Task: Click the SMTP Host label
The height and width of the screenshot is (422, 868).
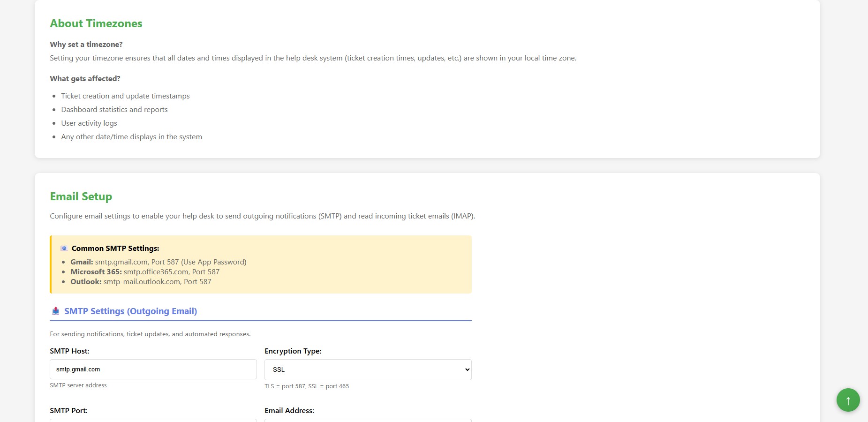Action: click(69, 351)
